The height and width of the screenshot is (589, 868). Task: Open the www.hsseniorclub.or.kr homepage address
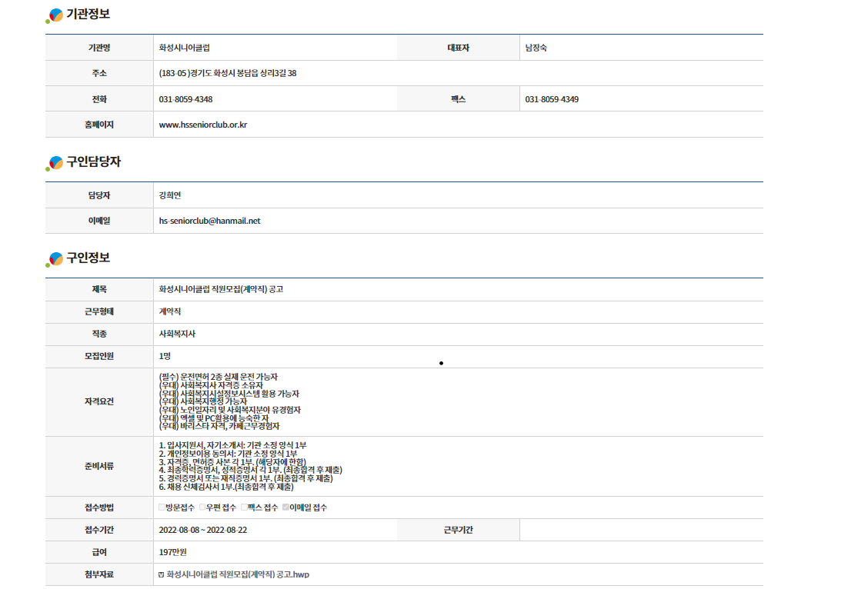[x=203, y=125]
